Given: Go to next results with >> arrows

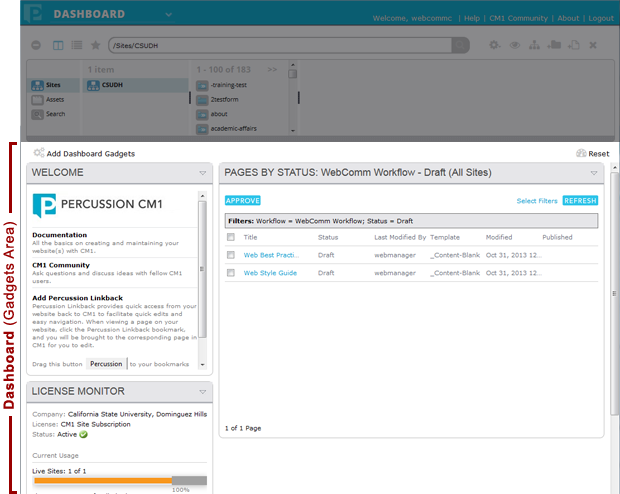Looking at the screenshot, I should point(272,70).
